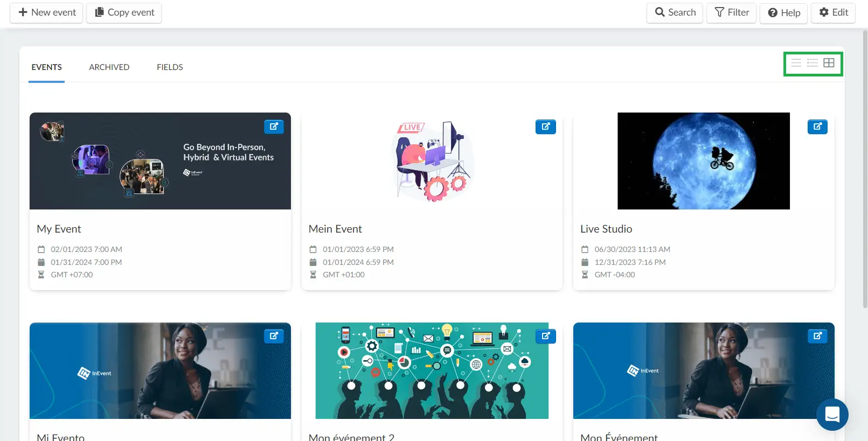Open the chat support widget
This screenshot has width=868, height=441.
(832, 415)
